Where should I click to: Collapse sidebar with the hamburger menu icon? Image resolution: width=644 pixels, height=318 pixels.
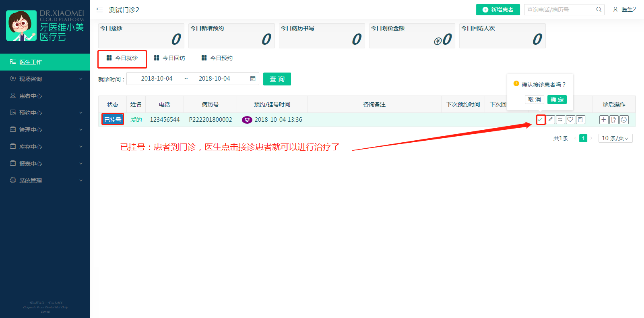click(100, 10)
